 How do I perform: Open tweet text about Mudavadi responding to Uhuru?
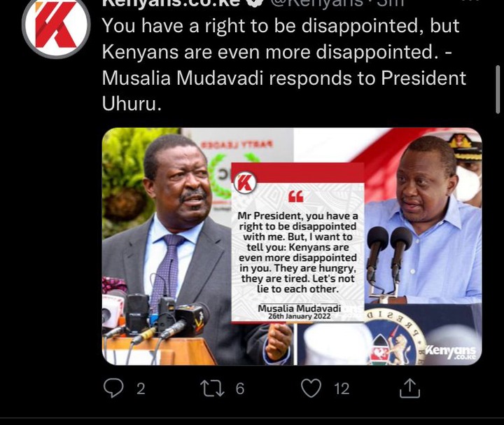(x=283, y=64)
